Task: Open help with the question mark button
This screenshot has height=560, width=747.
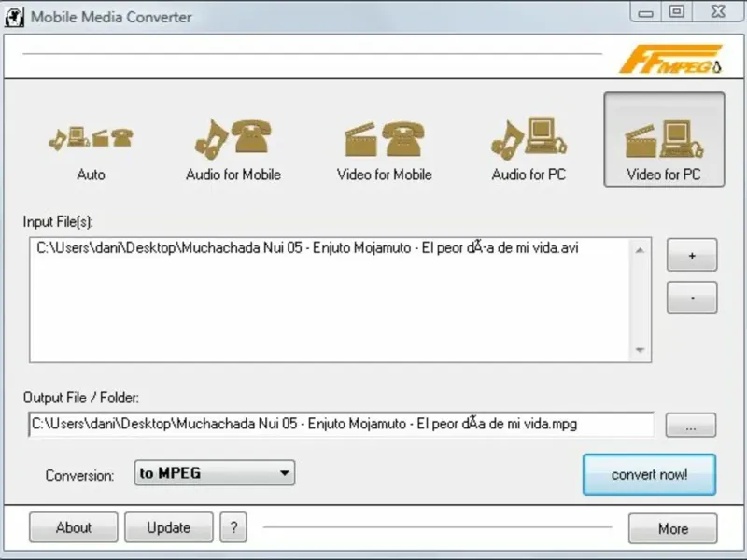Action: [x=233, y=527]
